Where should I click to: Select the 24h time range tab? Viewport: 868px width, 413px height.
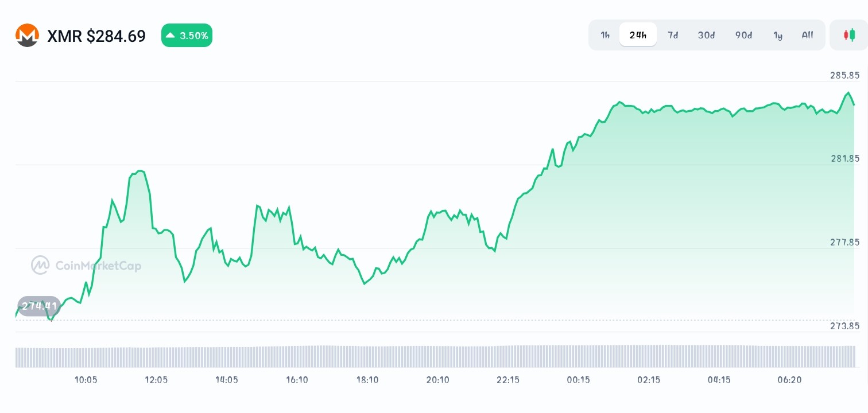coord(638,35)
